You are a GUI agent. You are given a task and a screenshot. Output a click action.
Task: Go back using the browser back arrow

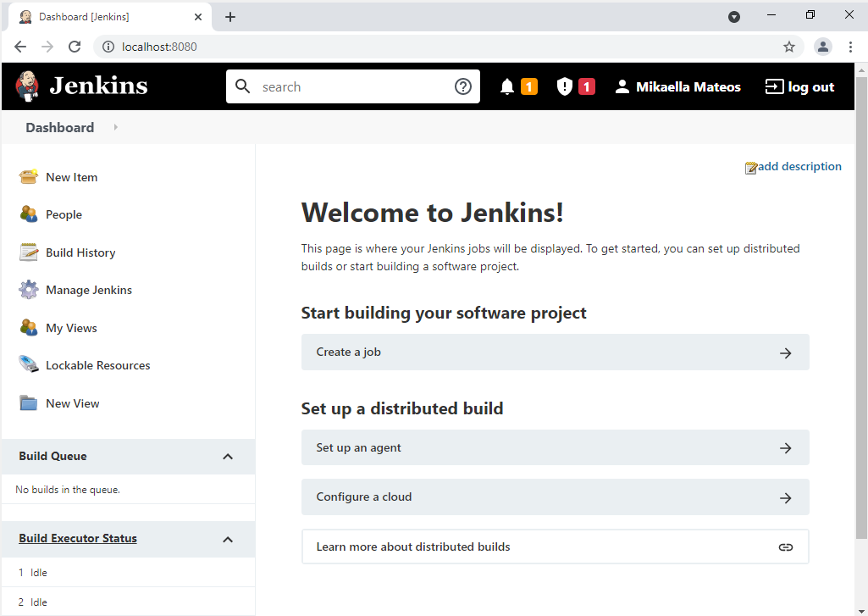pos(20,47)
